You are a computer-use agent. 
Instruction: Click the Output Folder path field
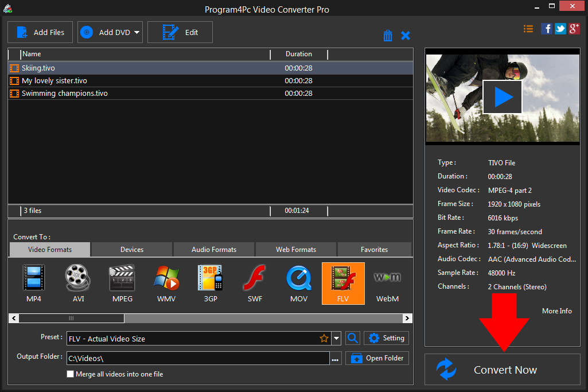pyautogui.click(x=198, y=358)
